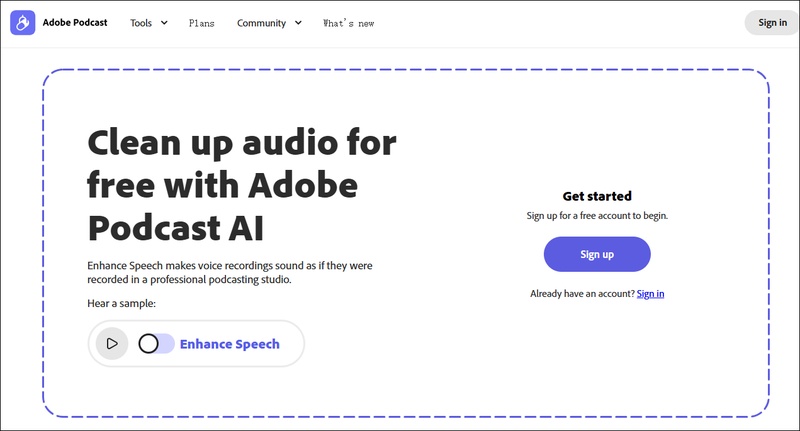Image resolution: width=800 pixels, height=431 pixels.
Task: Follow the Sign in link below Sign up
Action: 651,294
